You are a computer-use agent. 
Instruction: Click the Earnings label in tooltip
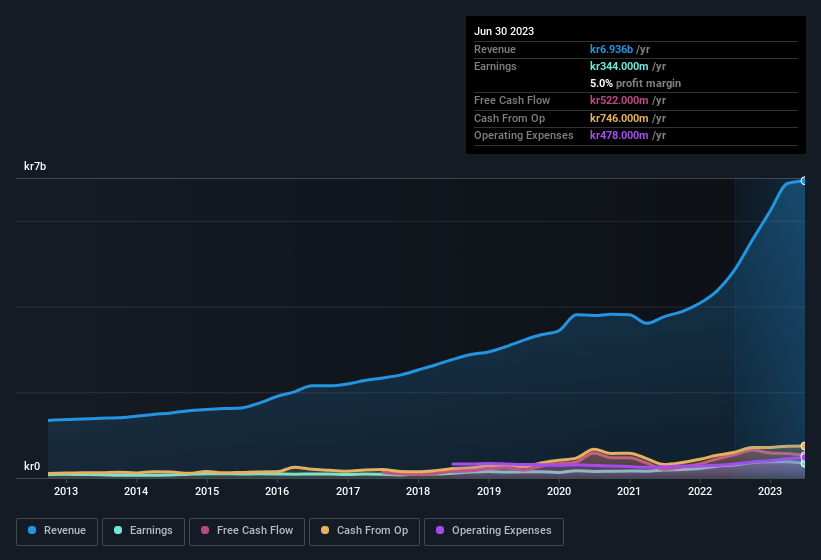tap(495, 66)
